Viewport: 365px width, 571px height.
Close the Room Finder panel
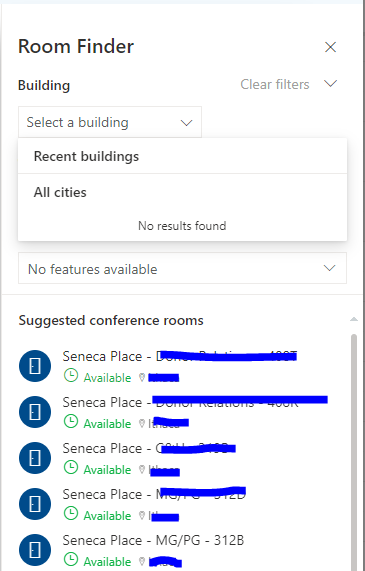pyautogui.click(x=330, y=47)
